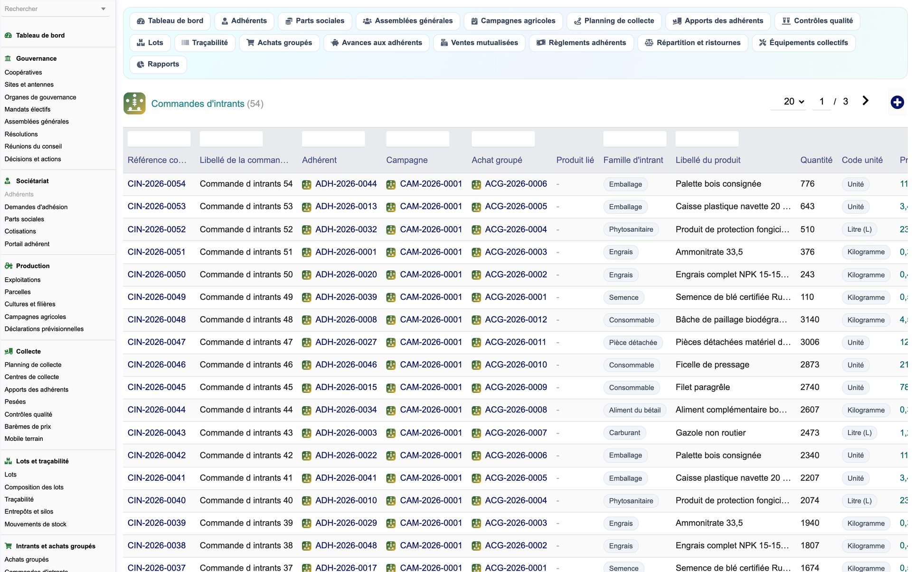Click adherent icon beside ADH-2026-0034

(307, 410)
